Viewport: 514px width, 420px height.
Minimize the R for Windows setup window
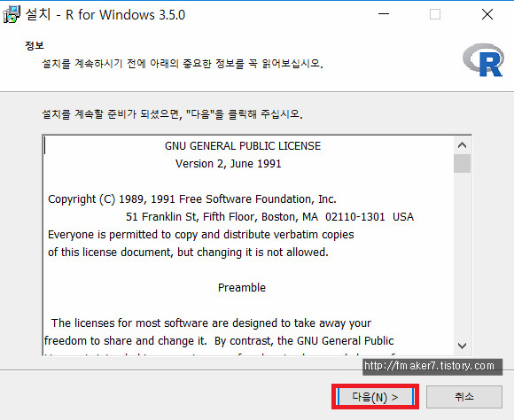point(384,14)
